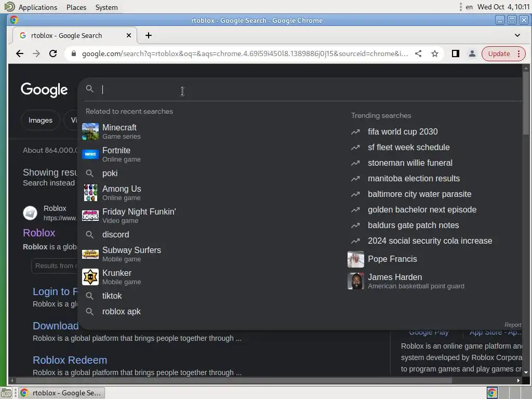Go back with the browser back arrow
Image resolution: width=532 pixels, height=399 pixels.
(x=20, y=54)
